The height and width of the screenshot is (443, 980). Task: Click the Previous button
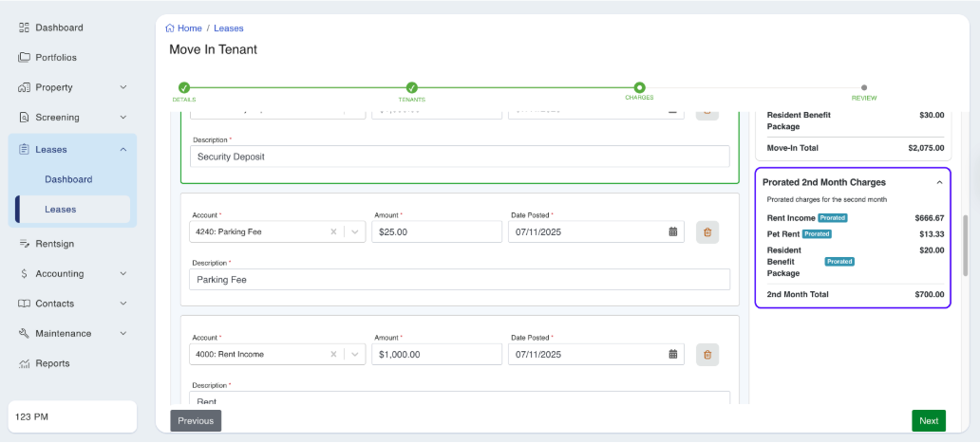[196, 421]
